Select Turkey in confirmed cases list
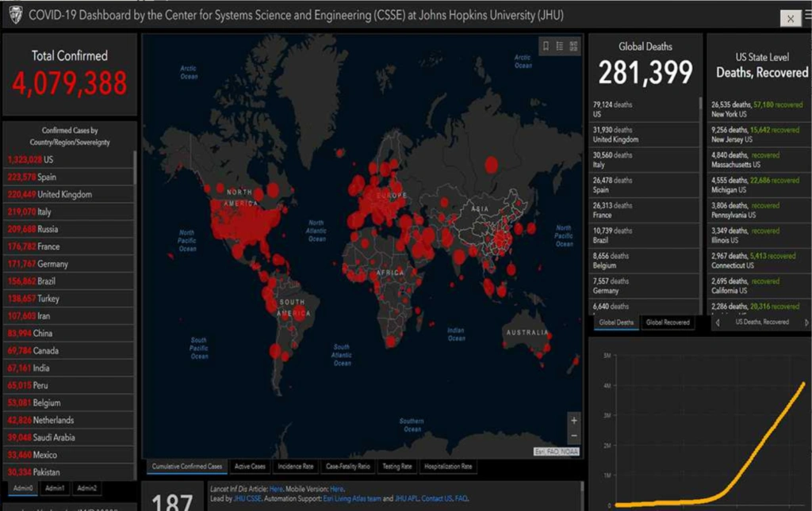 (x=68, y=299)
